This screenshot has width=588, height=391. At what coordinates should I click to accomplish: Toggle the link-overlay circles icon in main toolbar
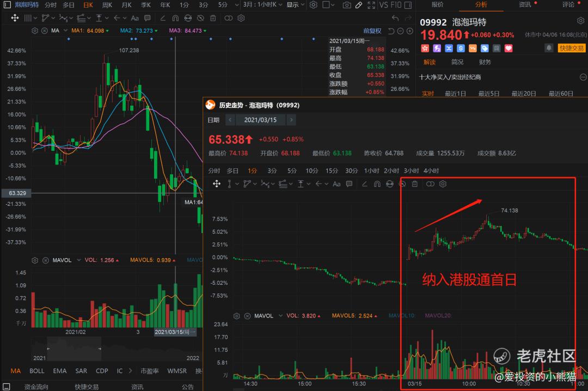[228, 17]
